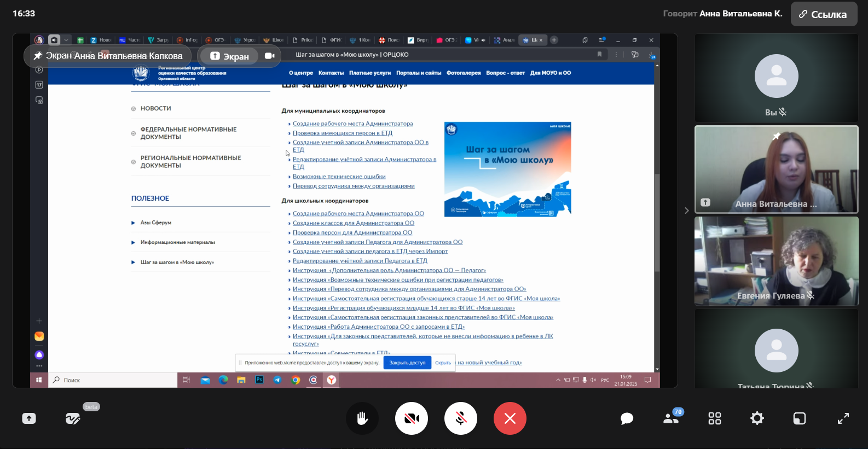The image size is (868, 449).
Task: Unmute the microphone
Action: 461,418
